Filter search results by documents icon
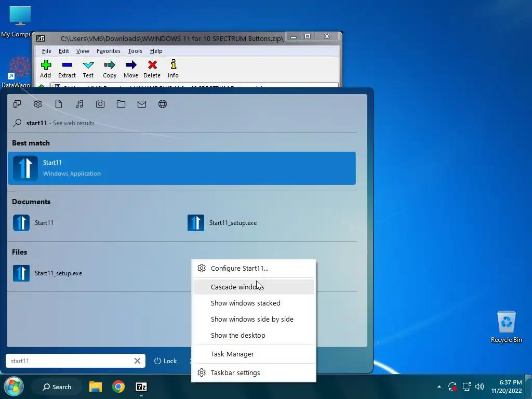This screenshot has height=399, width=532. (x=59, y=104)
